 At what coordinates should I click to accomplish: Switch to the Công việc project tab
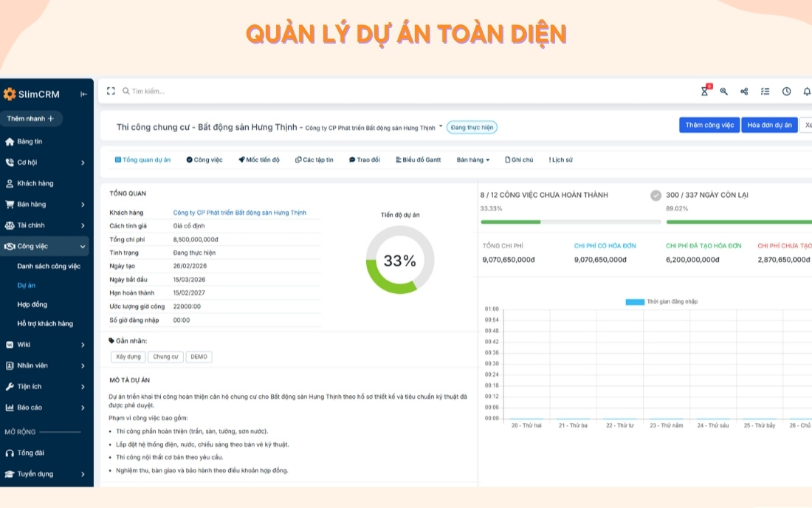point(204,159)
